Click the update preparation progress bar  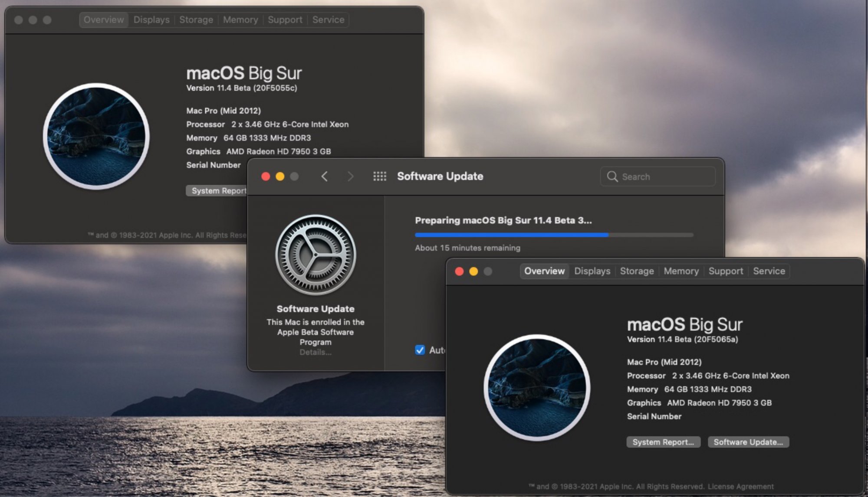click(554, 235)
